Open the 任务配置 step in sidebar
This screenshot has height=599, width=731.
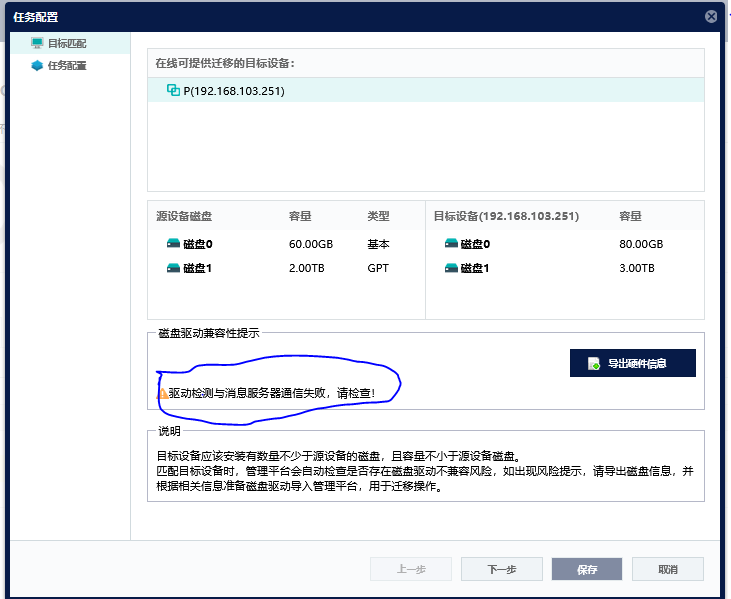pos(70,66)
